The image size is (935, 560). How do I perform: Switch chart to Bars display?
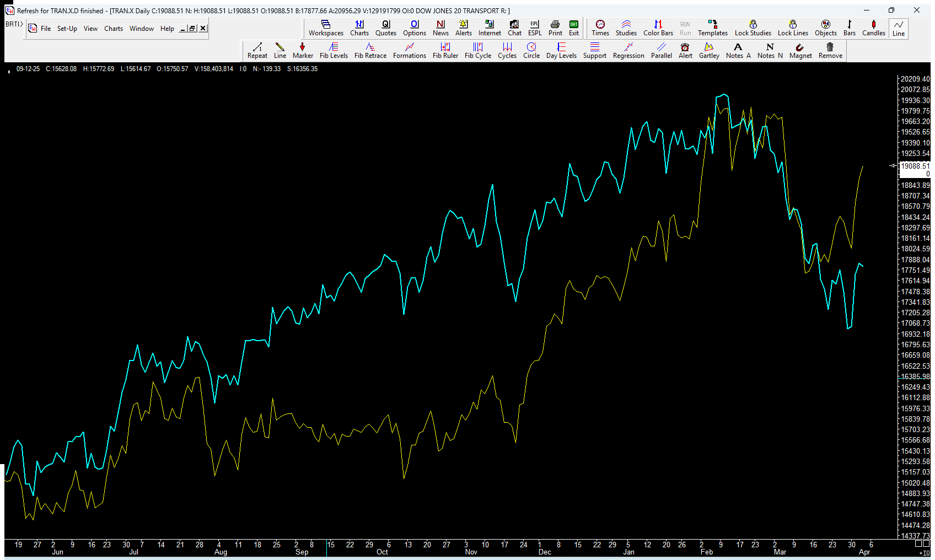click(849, 28)
